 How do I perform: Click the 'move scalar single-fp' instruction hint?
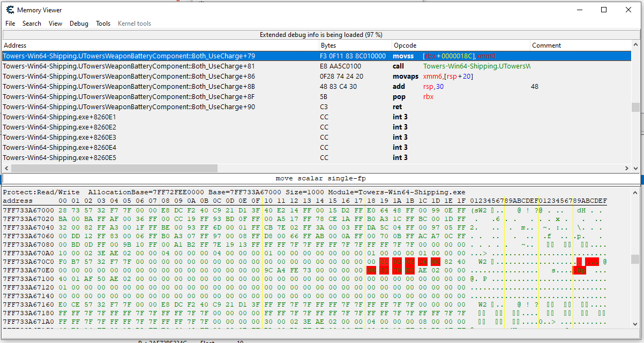(x=321, y=178)
